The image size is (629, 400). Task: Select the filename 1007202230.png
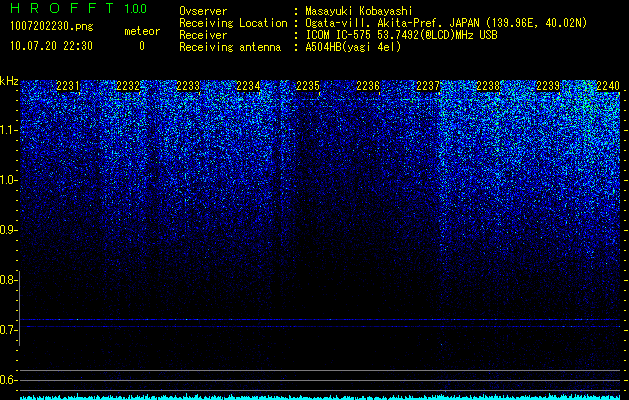tap(52, 27)
